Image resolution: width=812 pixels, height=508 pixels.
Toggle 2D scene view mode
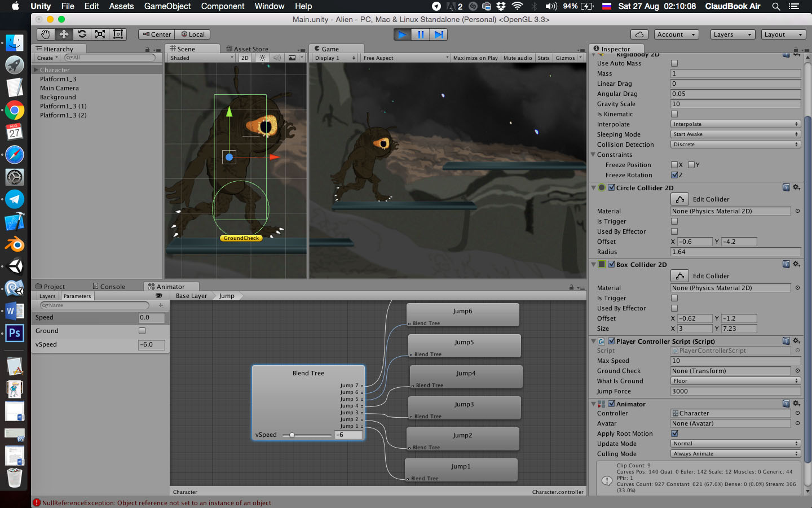245,58
